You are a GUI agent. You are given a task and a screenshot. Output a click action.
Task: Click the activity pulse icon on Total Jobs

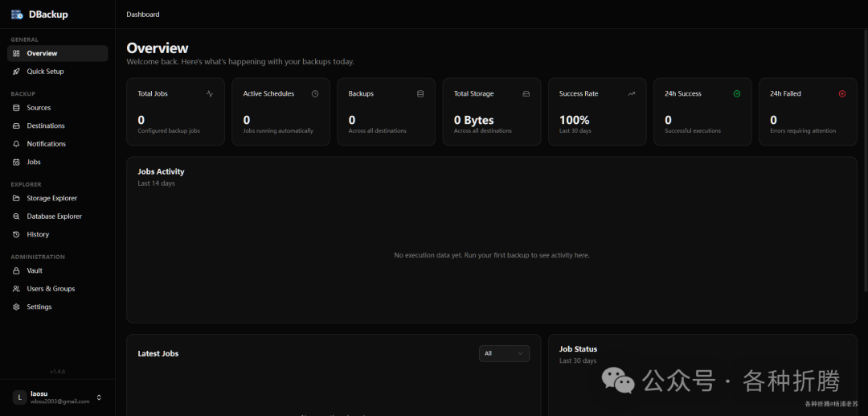pos(210,93)
